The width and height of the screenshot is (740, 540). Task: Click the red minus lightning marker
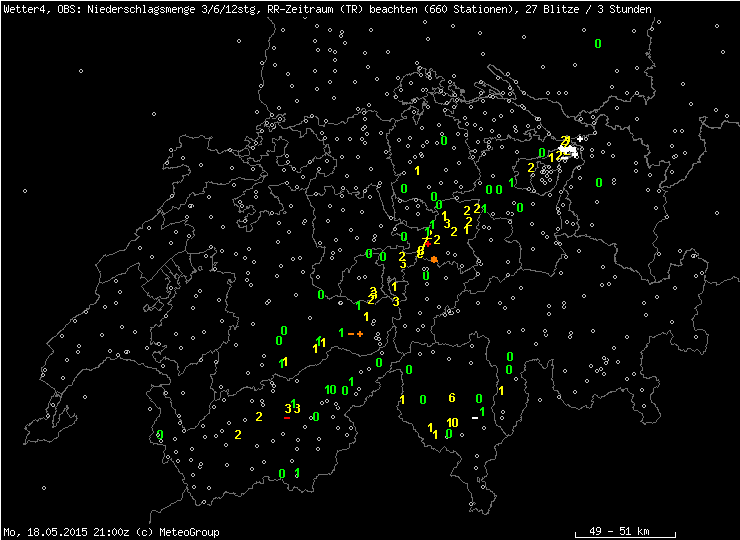pyautogui.click(x=287, y=419)
